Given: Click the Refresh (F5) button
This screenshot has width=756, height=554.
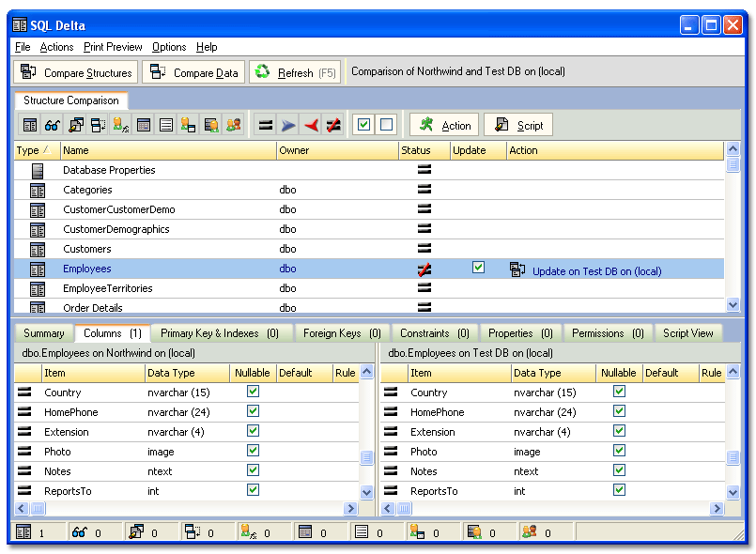Looking at the screenshot, I should tap(295, 72).
